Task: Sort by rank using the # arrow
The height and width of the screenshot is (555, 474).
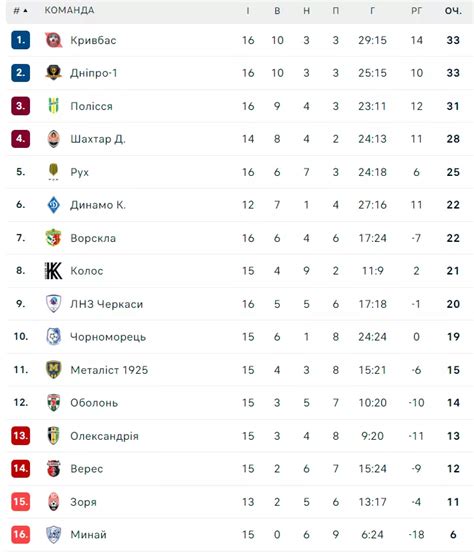Action: coord(21,11)
